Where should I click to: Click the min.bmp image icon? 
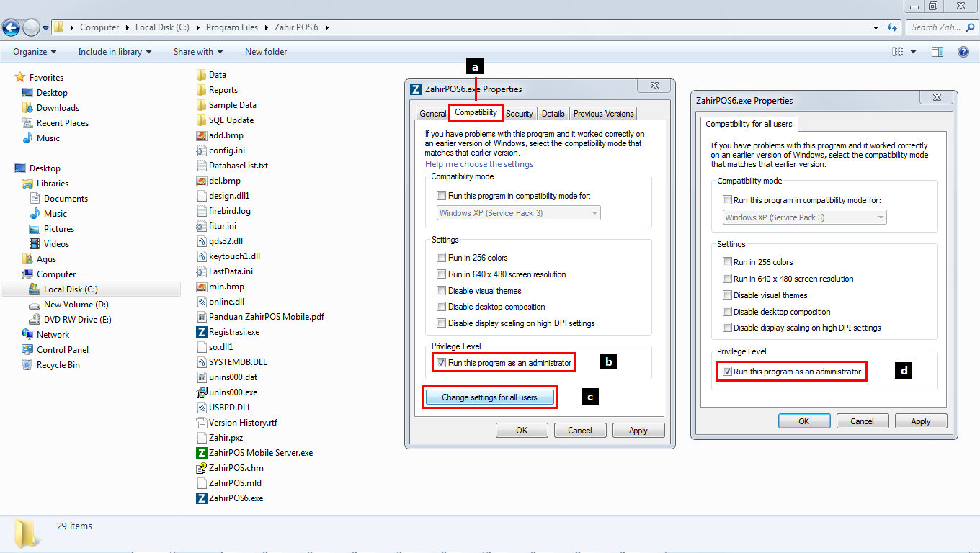pos(202,287)
